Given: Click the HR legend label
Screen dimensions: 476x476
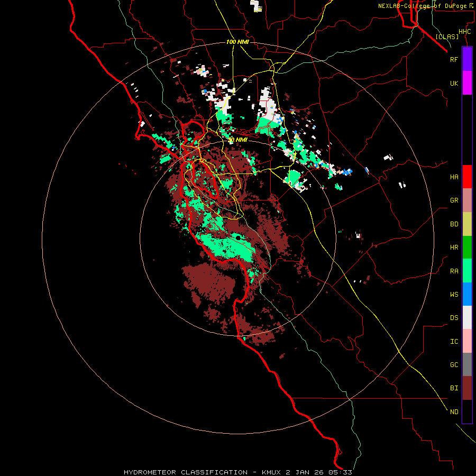Looking at the screenshot, I should coord(454,248).
